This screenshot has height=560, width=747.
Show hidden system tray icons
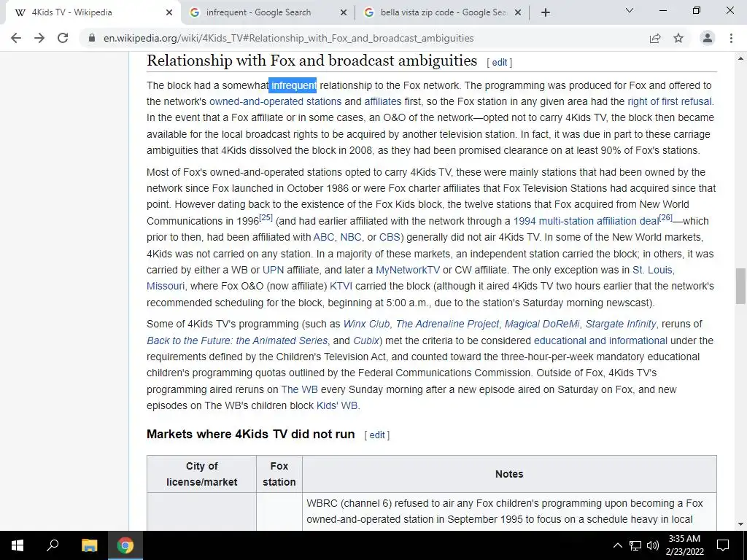(617, 545)
